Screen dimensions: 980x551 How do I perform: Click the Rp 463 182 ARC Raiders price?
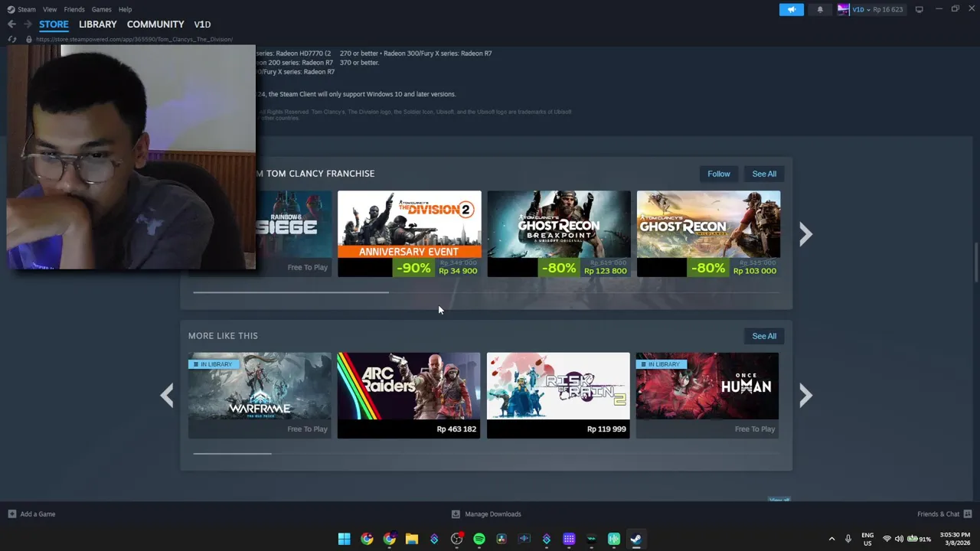pos(456,429)
